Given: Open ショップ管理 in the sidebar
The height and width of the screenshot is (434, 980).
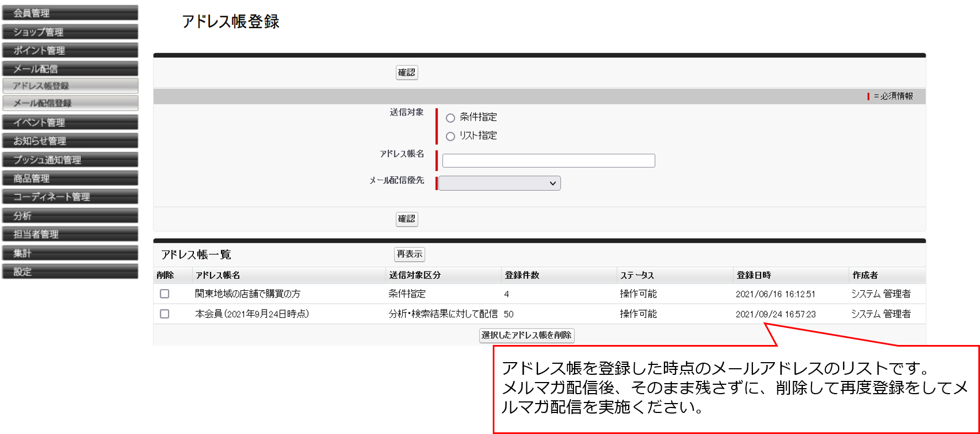Looking at the screenshot, I should point(70,32).
